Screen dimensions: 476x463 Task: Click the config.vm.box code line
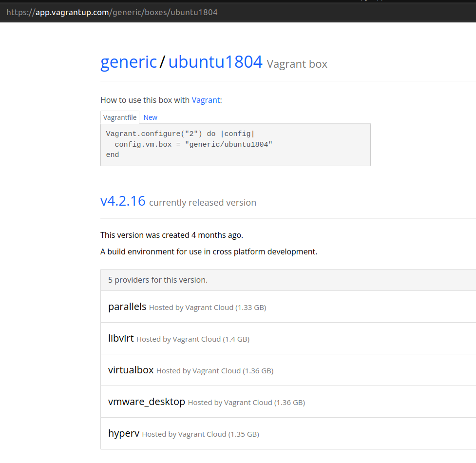point(193,145)
